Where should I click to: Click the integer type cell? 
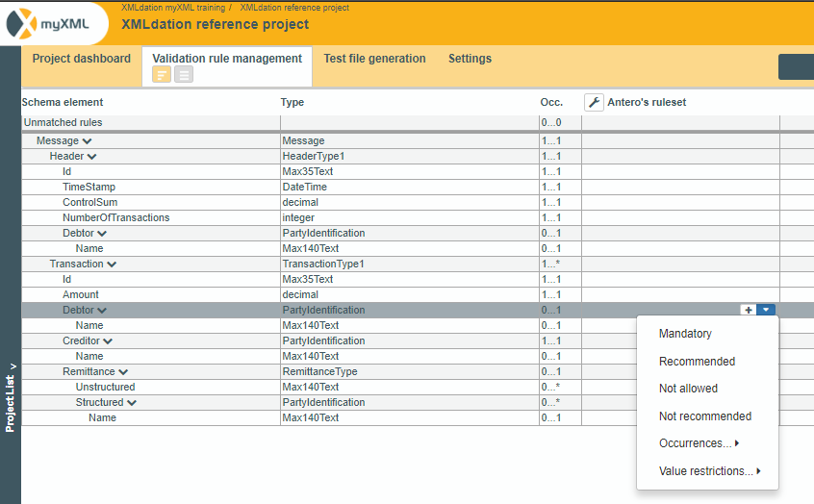pyautogui.click(x=410, y=218)
